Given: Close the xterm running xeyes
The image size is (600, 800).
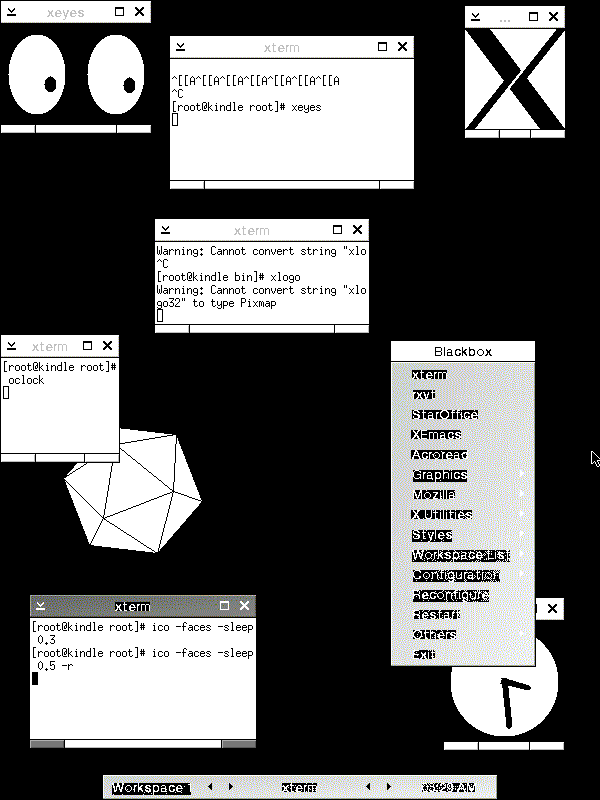Looking at the screenshot, I should [402, 46].
